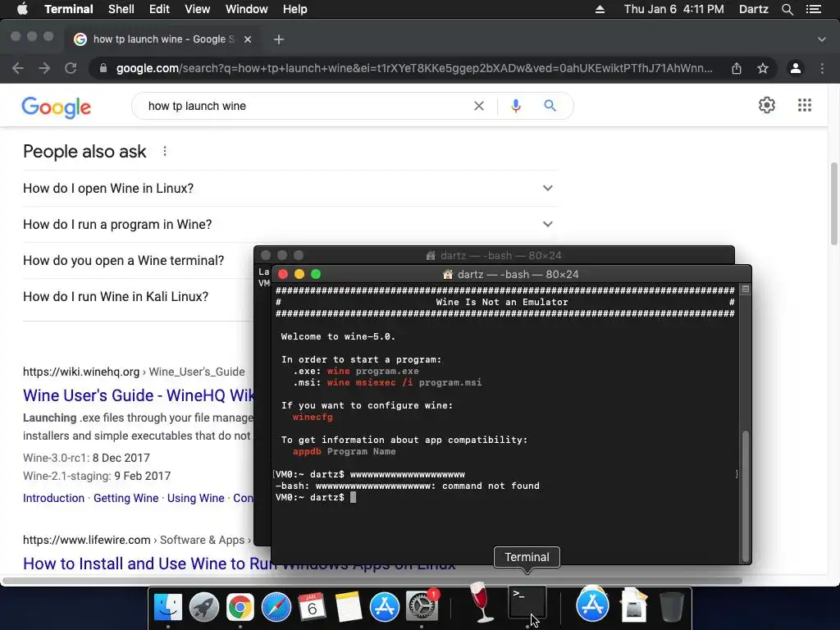The image size is (840, 630).
Task: Open the Trash in the Dock
Action: click(x=671, y=606)
